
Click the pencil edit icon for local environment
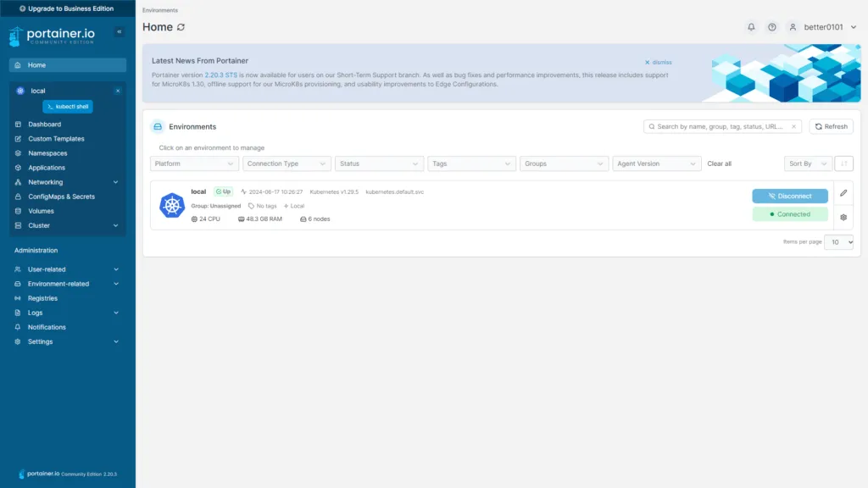(x=843, y=193)
